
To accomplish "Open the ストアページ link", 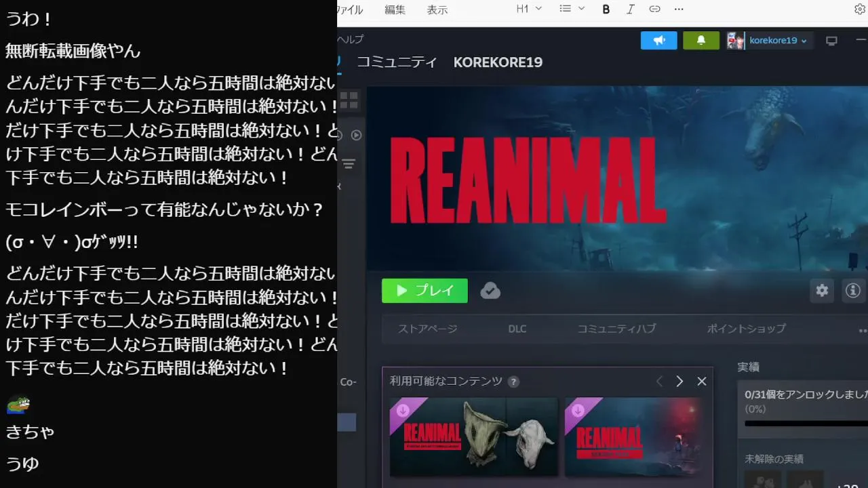I will tap(428, 329).
